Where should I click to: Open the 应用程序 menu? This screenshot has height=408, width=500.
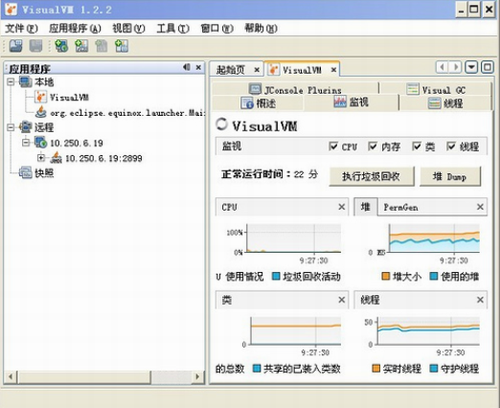(x=75, y=29)
